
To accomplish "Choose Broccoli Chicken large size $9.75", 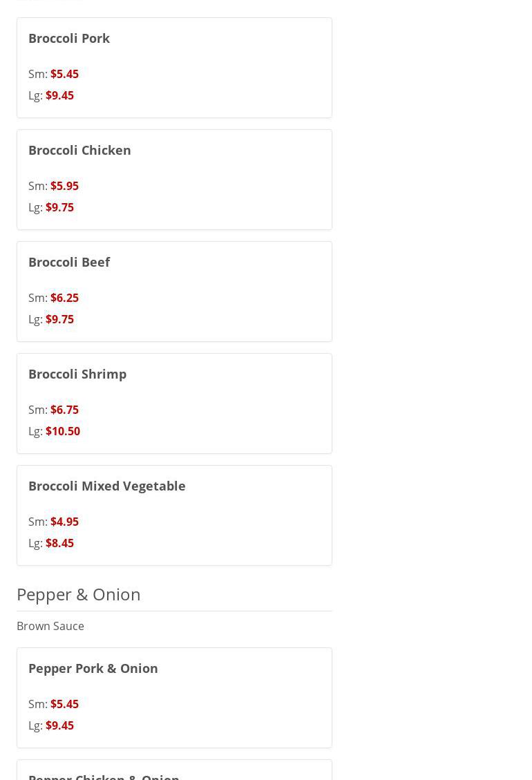I will 59,207.
